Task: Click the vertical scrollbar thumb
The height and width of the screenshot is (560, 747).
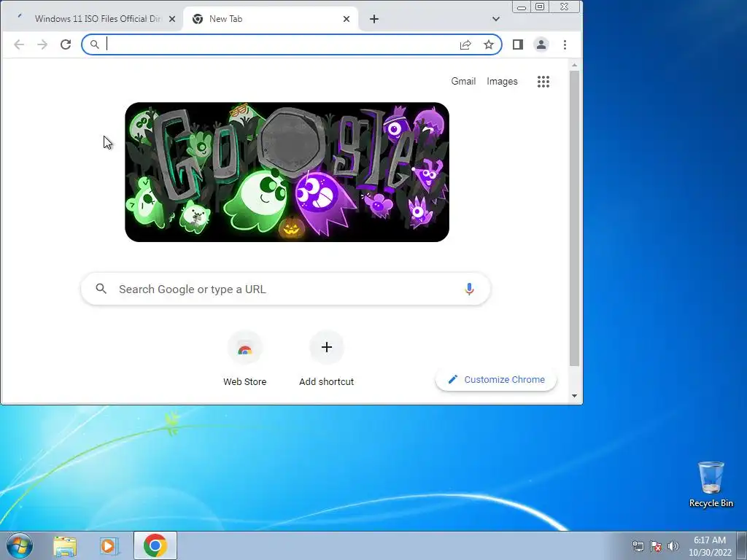Action: [575, 219]
